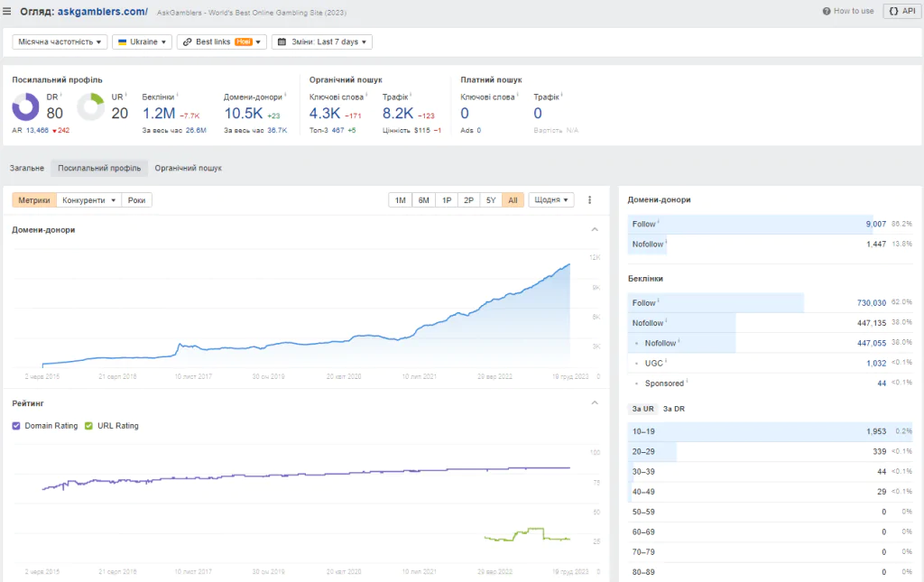
Task: Switch to the За DR tab
Action: (673, 409)
